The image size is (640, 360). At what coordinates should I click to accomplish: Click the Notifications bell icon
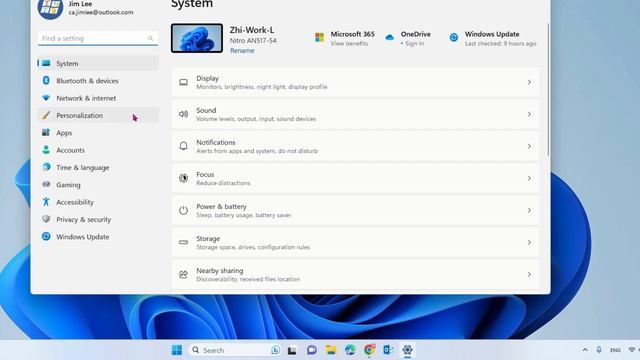[x=183, y=146]
